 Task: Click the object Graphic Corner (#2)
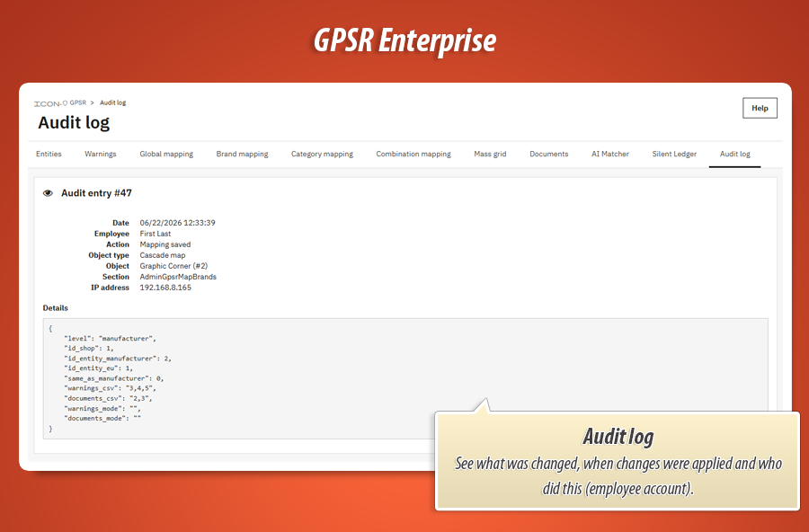coord(173,266)
